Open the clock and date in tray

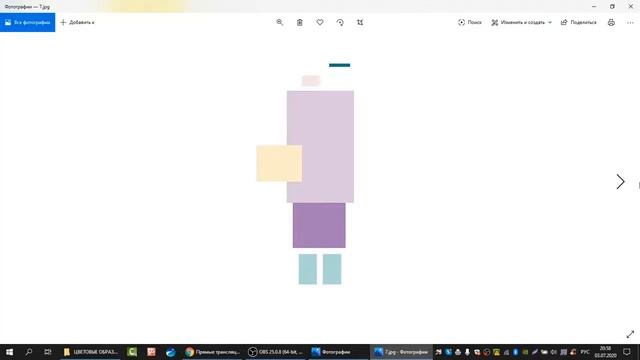click(x=605, y=352)
